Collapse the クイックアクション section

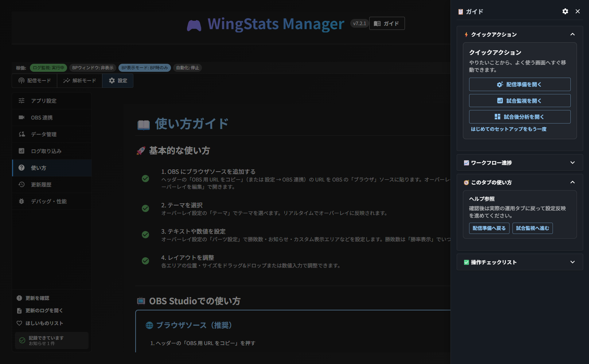point(573,34)
